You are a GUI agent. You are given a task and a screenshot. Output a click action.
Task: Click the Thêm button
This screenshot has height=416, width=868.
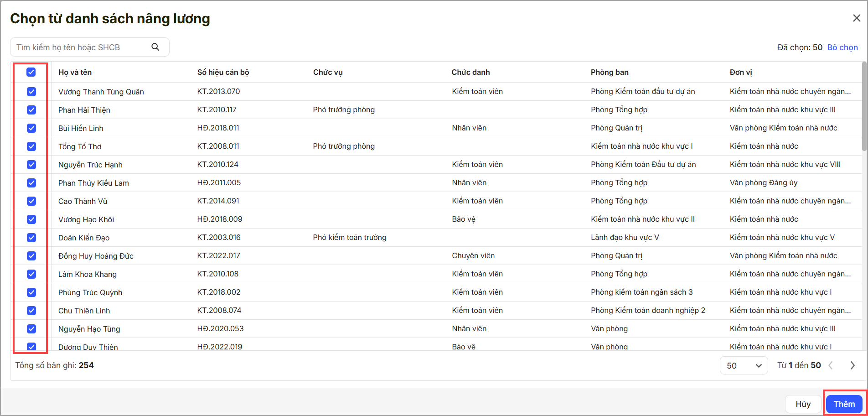(844, 404)
